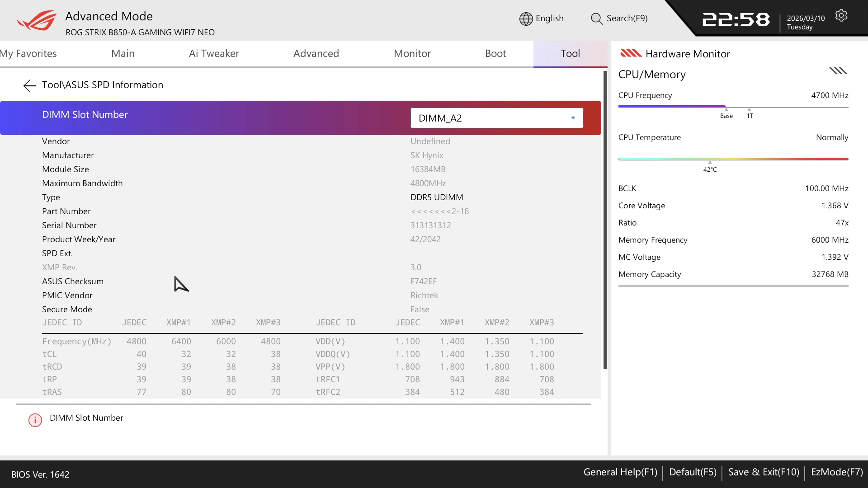
Task: Click the Hardware Monitor striped icon
Action: pos(631,54)
